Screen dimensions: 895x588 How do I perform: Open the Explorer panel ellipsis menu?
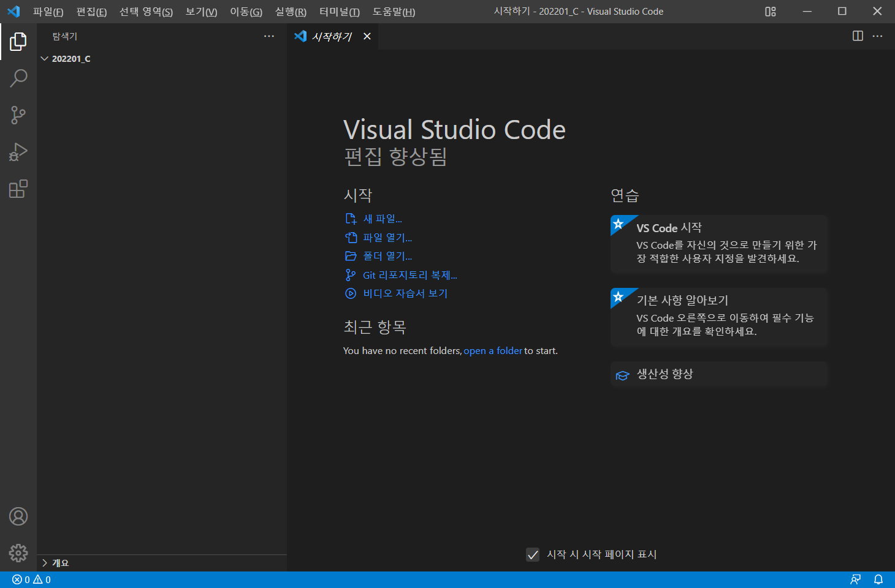pos(269,36)
